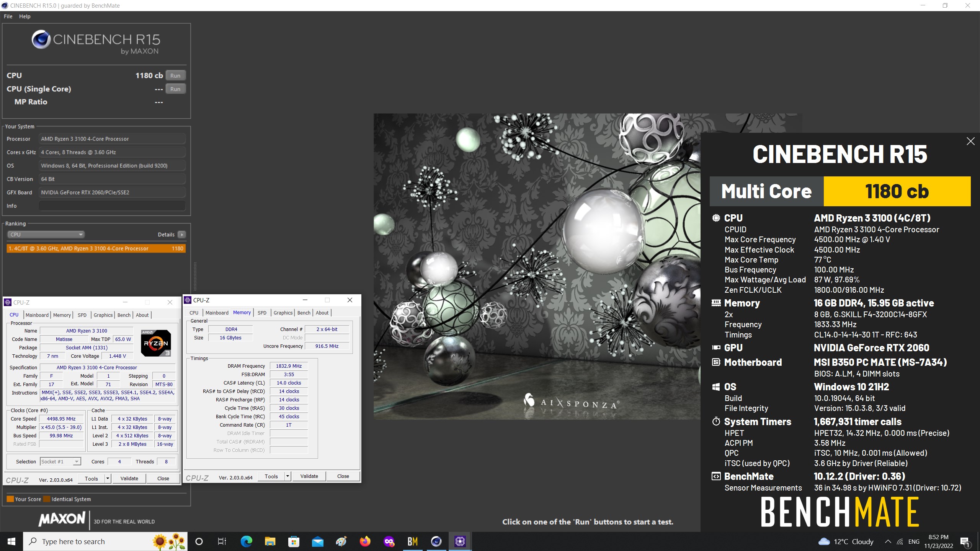Open SPD tab in right CPU-Z window
This screenshot has height=551, width=980.
click(x=262, y=313)
